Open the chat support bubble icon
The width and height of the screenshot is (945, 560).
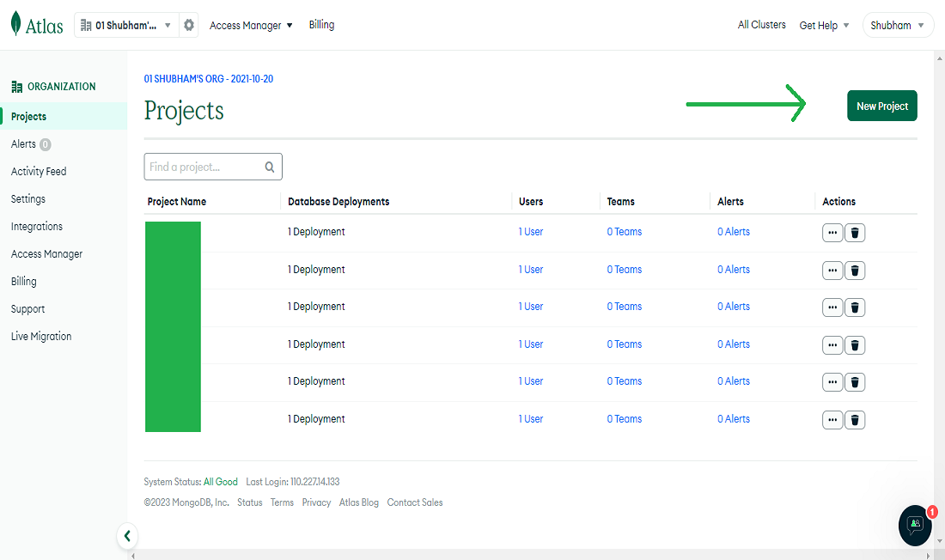click(915, 524)
